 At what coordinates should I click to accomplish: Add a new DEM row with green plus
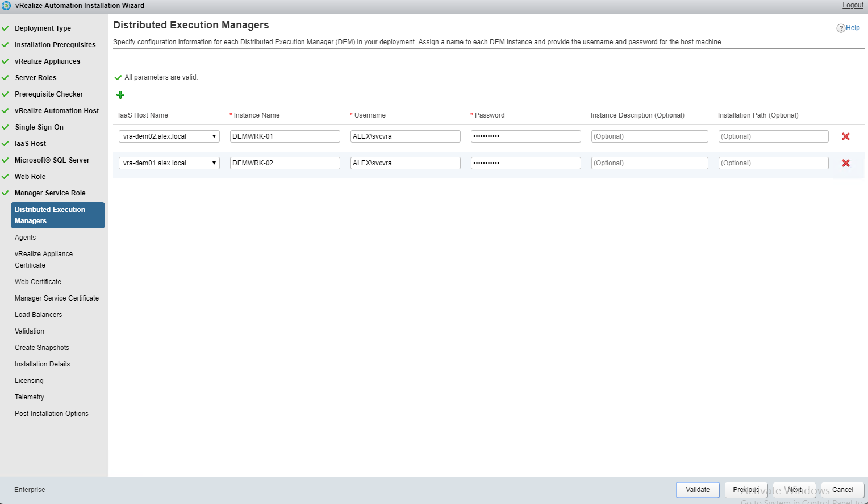pos(120,95)
